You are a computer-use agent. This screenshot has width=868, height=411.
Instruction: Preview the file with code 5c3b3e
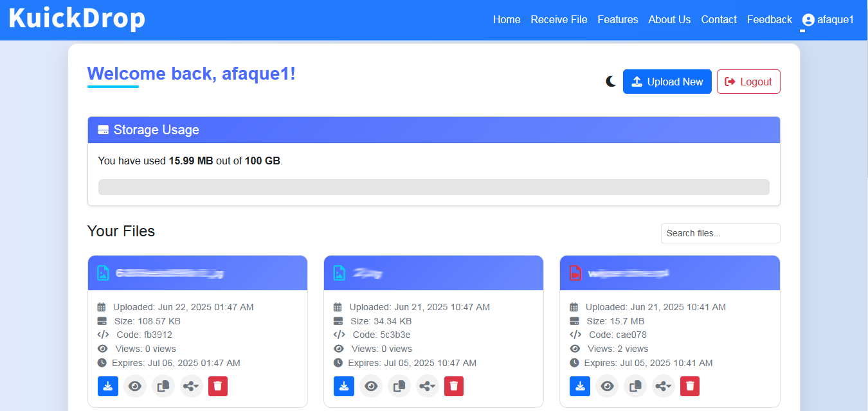pos(371,386)
